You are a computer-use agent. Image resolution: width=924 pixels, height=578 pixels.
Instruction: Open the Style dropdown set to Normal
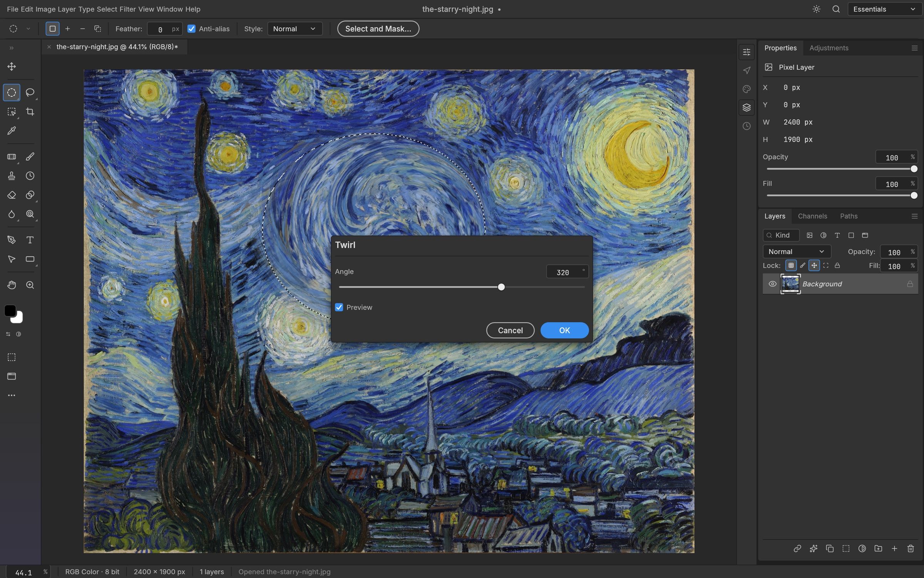click(x=295, y=29)
